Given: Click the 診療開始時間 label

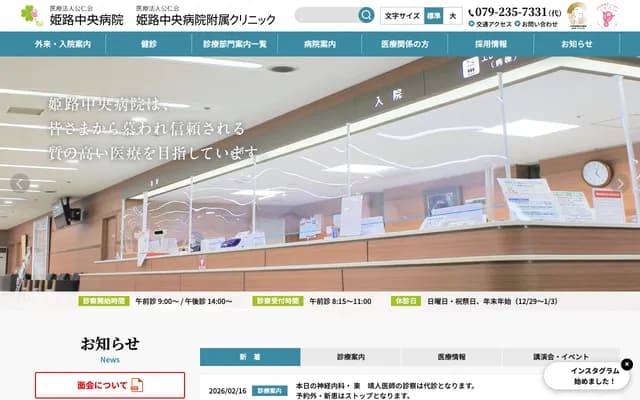Looking at the screenshot, I should click(x=104, y=301).
